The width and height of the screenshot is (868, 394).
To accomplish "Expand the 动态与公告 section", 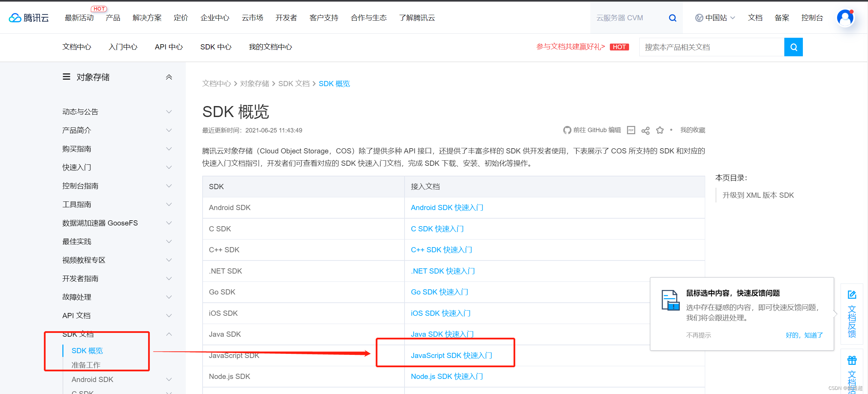I will coord(169,112).
